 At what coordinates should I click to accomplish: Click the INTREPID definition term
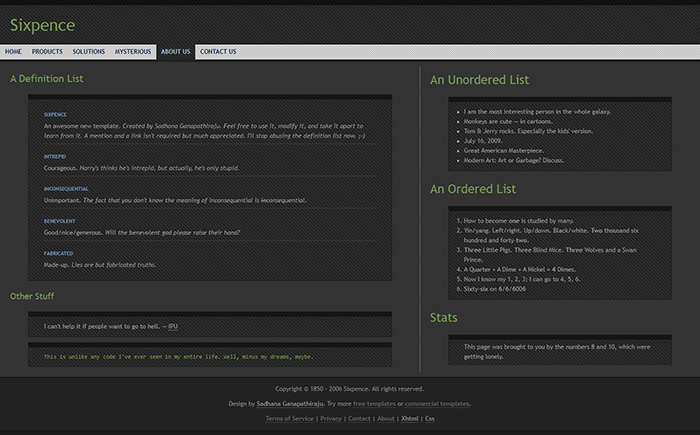pyautogui.click(x=54, y=157)
